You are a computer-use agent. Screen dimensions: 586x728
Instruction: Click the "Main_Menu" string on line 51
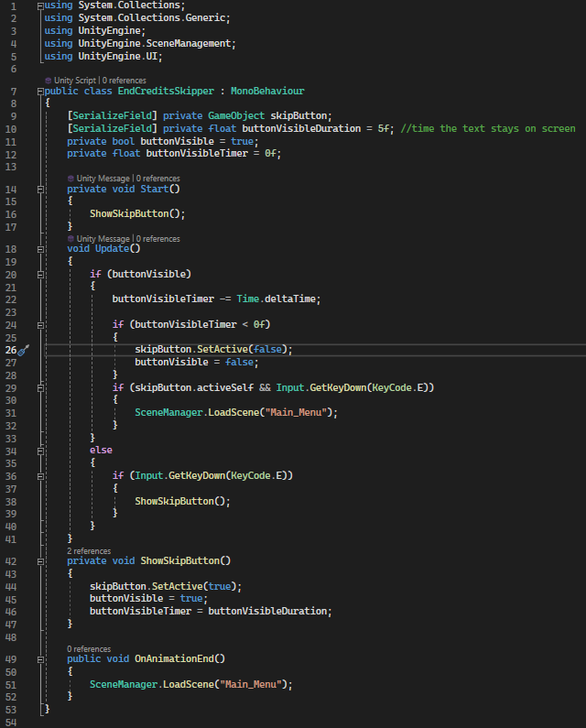pos(251,684)
